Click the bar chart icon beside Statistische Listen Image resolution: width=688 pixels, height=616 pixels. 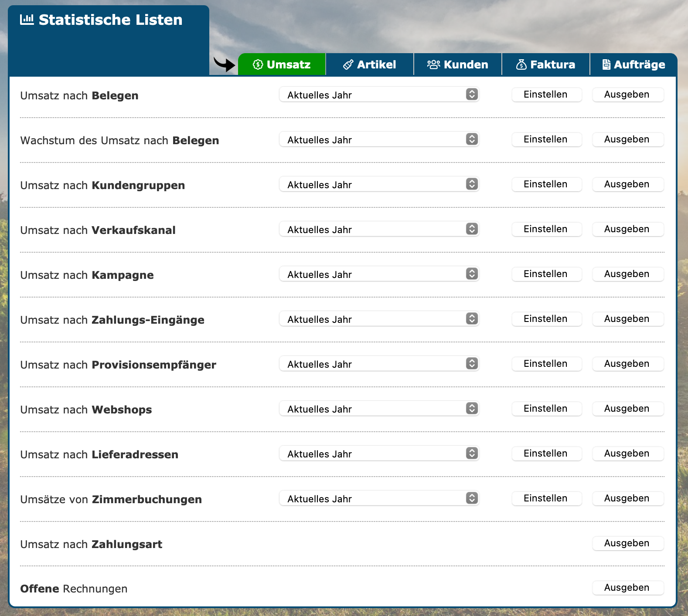[x=27, y=20]
